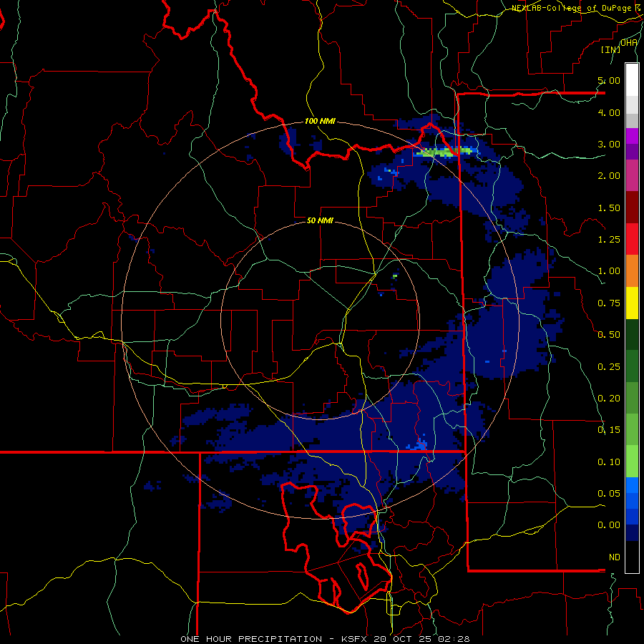
Task: Click the "0.20" legend value
Action: pyautogui.click(x=609, y=399)
